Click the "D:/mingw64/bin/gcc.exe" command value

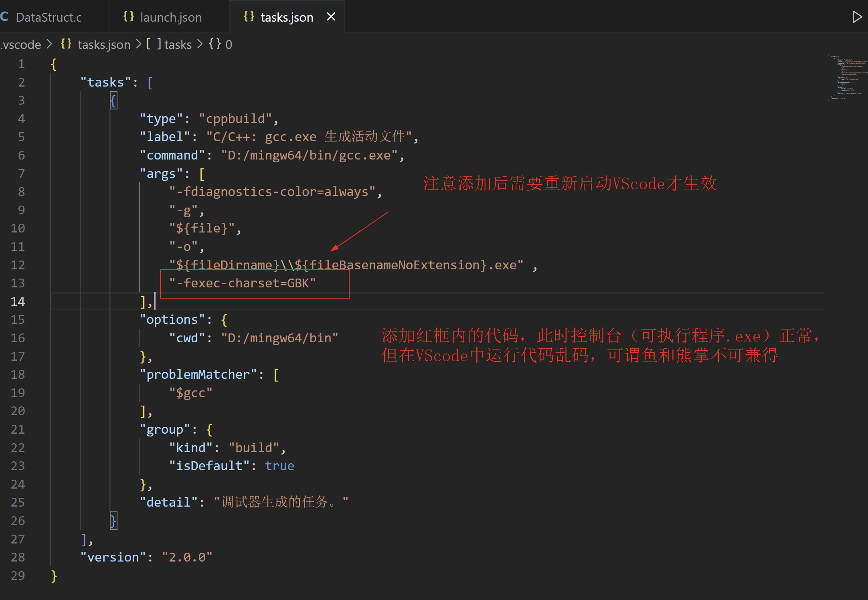(x=309, y=155)
